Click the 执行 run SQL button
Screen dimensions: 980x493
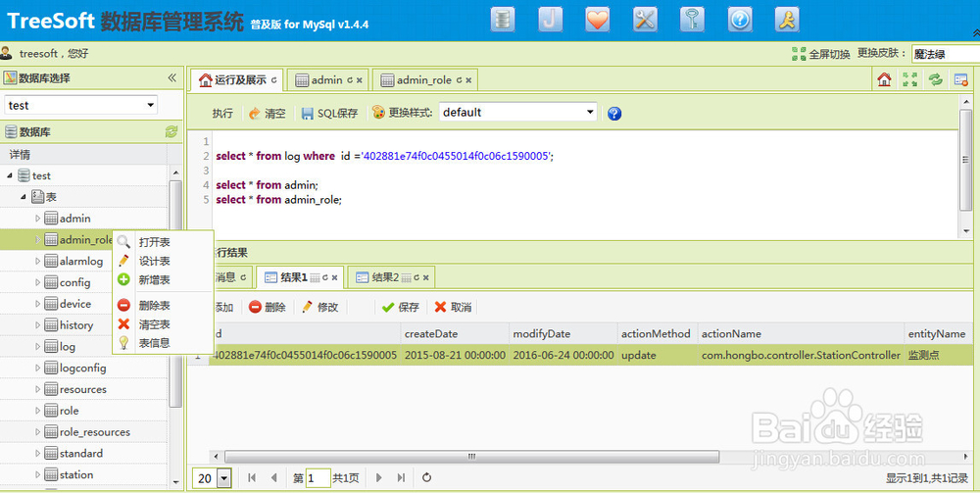[221, 113]
